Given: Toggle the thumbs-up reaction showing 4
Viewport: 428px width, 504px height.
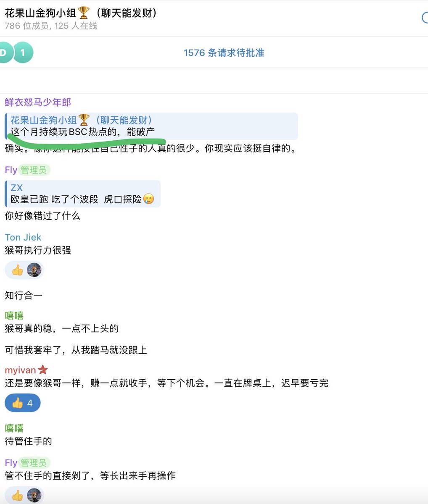Looking at the screenshot, I should (23, 403).
